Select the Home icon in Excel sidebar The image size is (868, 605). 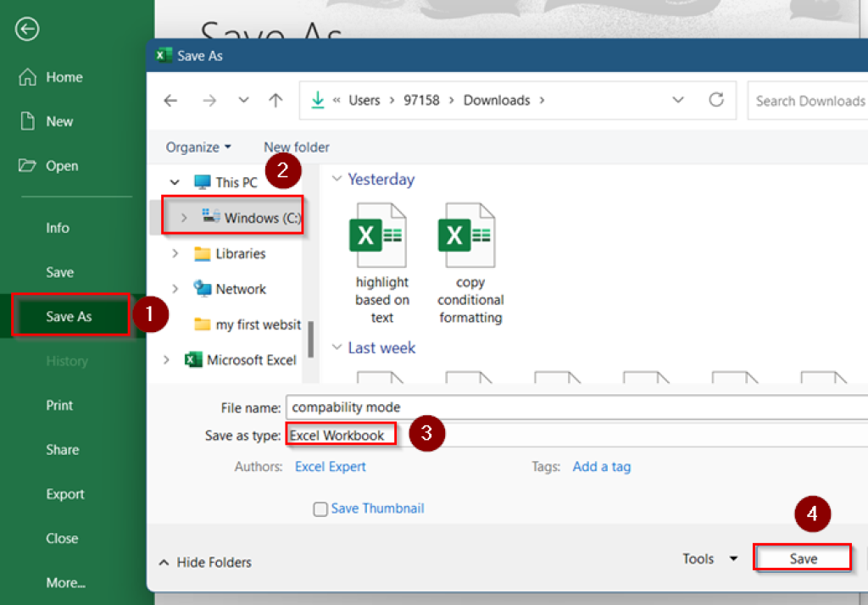click(x=29, y=77)
